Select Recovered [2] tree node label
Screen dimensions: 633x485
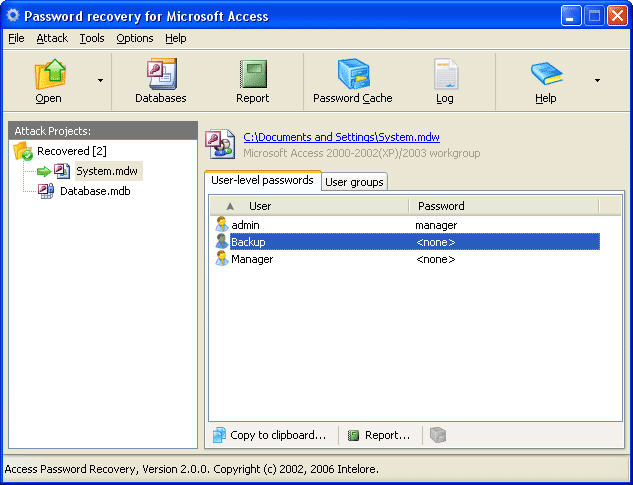72,151
